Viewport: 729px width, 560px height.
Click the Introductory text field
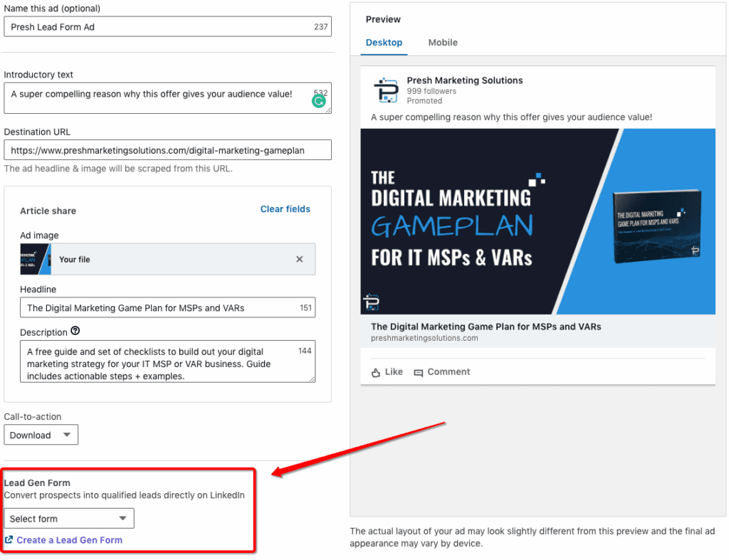pyautogui.click(x=167, y=98)
